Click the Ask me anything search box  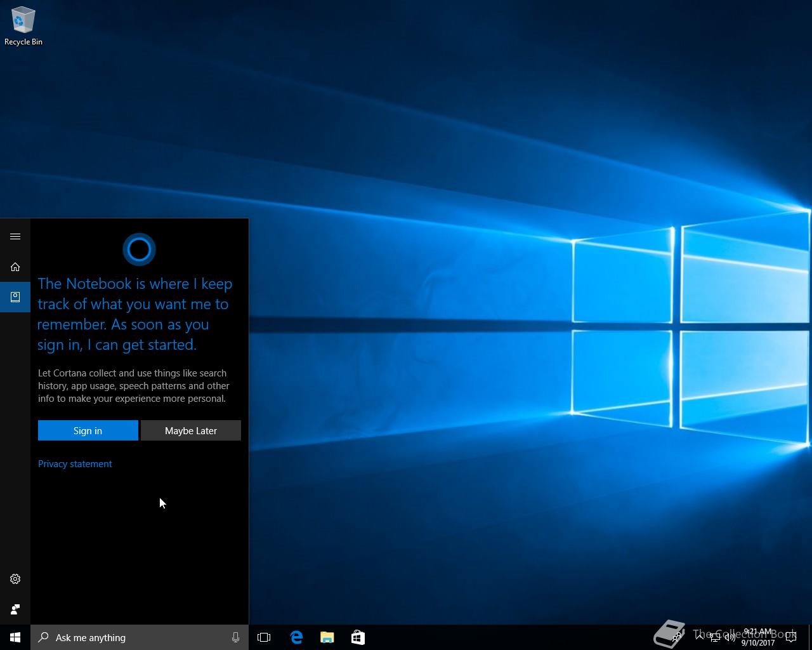(x=140, y=637)
